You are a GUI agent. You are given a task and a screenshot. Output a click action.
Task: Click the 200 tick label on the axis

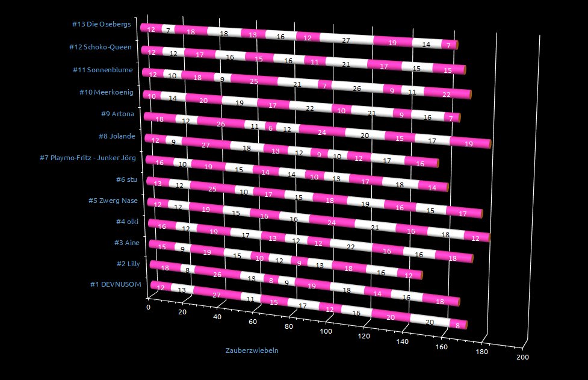point(522,357)
